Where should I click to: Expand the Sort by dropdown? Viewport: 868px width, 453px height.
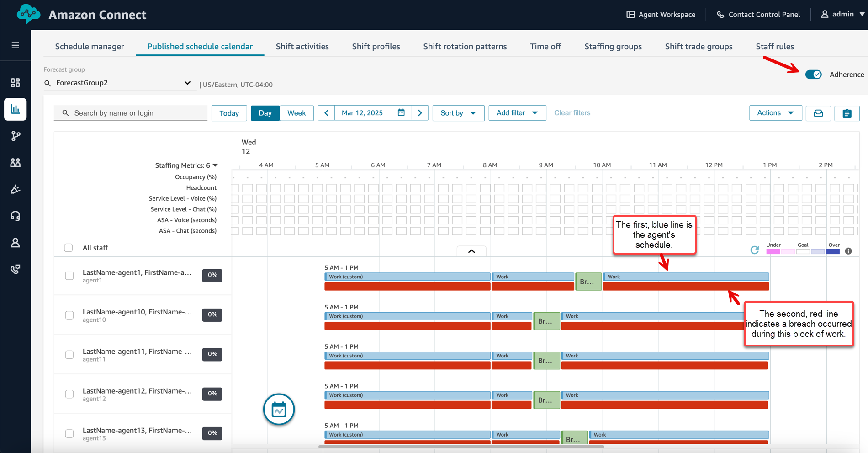click(458, 113)
